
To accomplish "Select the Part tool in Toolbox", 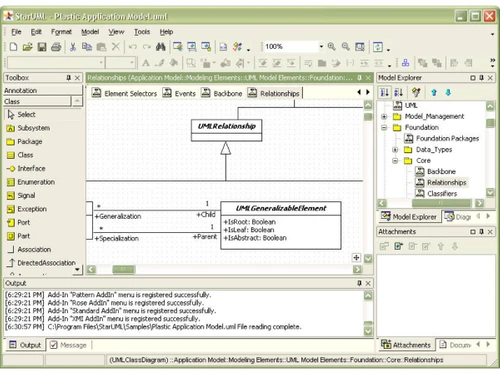I will click(x=19, y=236).
